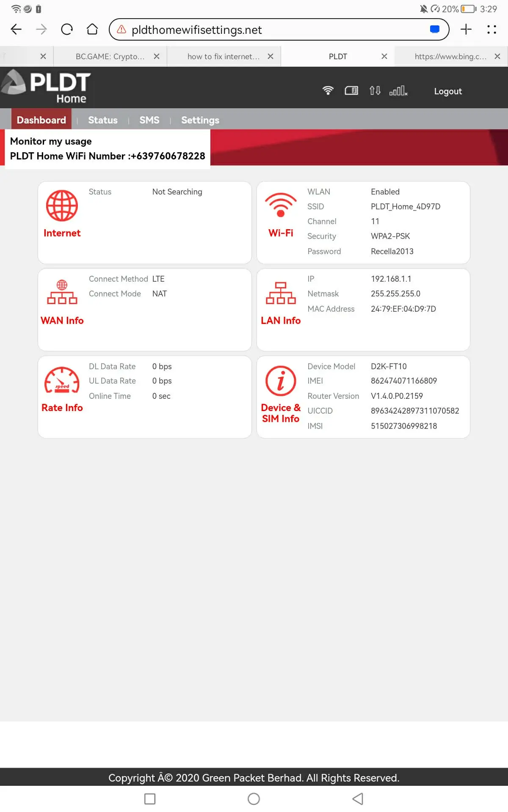Open the Internet label link

[62, 233]
